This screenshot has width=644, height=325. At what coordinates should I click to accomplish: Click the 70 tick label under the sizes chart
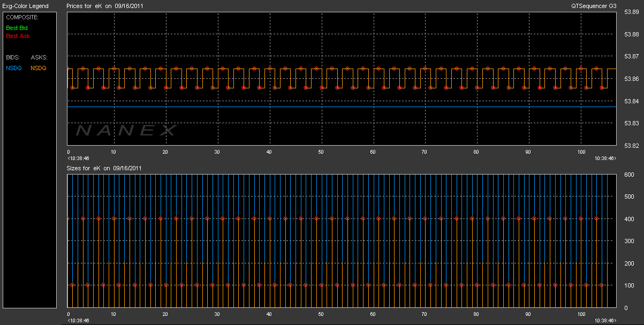click(424, 314)
